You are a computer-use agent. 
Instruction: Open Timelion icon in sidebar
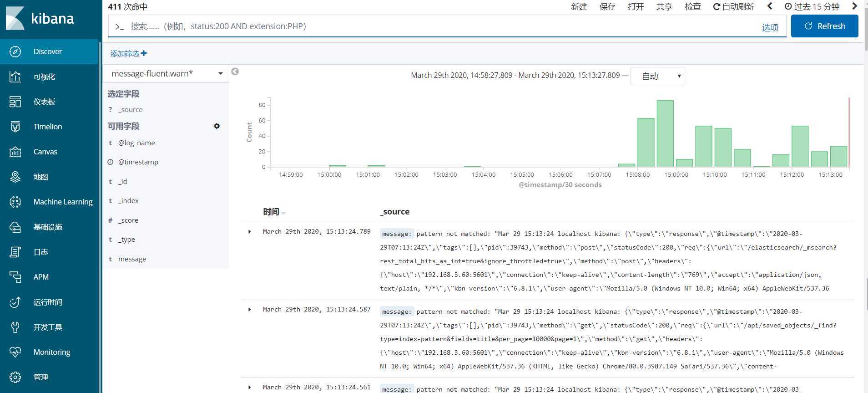click(x=15, y=127)
